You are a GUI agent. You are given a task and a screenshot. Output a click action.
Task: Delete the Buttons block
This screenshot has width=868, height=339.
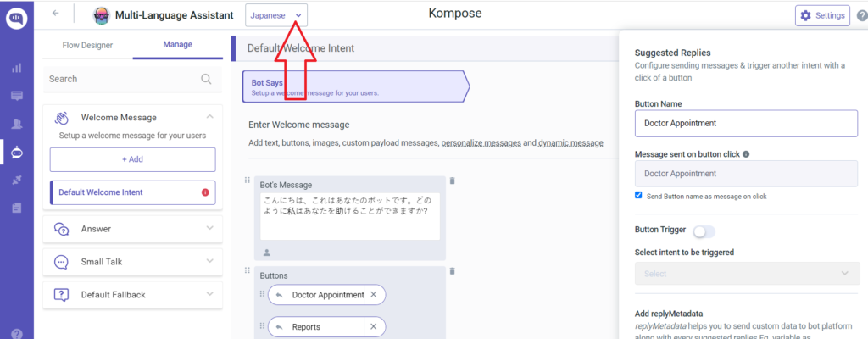[453, 271]
